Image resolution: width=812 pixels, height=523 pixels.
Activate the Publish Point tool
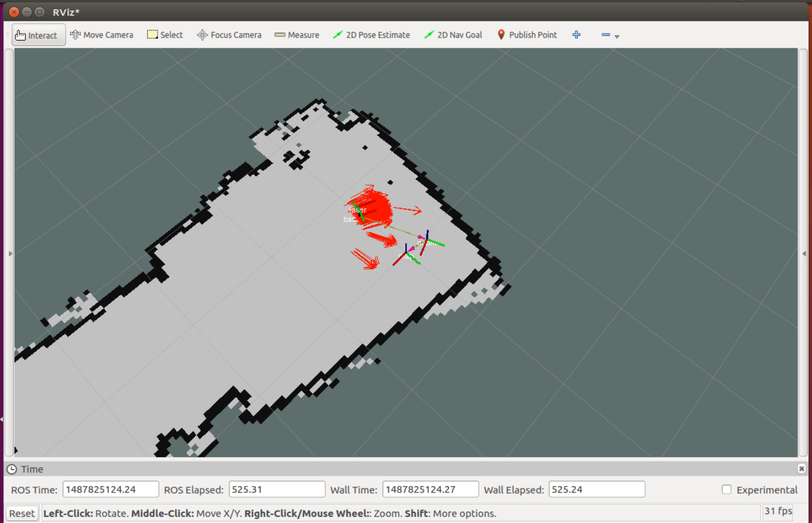(527, 35)
